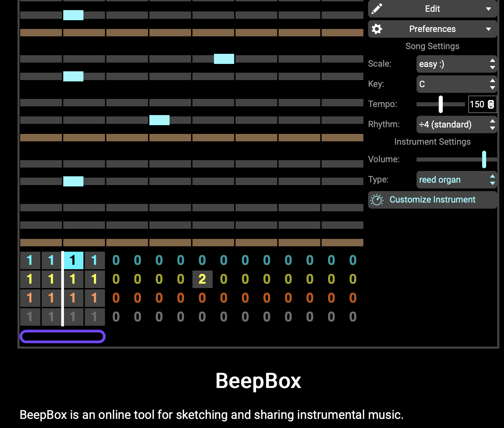Click the Type label
504x428 pixels.
click(x=378, y=179)
